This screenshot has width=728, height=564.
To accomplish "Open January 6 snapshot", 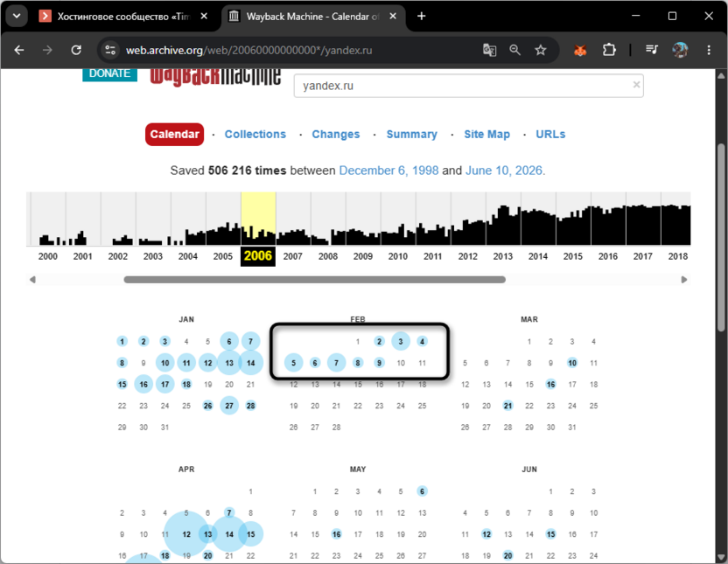I will coord(229,342).
